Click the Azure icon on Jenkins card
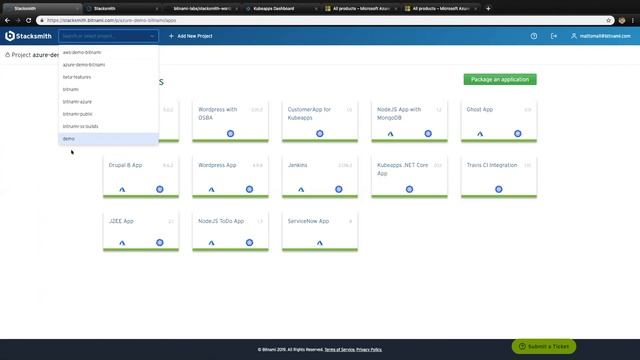 tap(301, 189)
